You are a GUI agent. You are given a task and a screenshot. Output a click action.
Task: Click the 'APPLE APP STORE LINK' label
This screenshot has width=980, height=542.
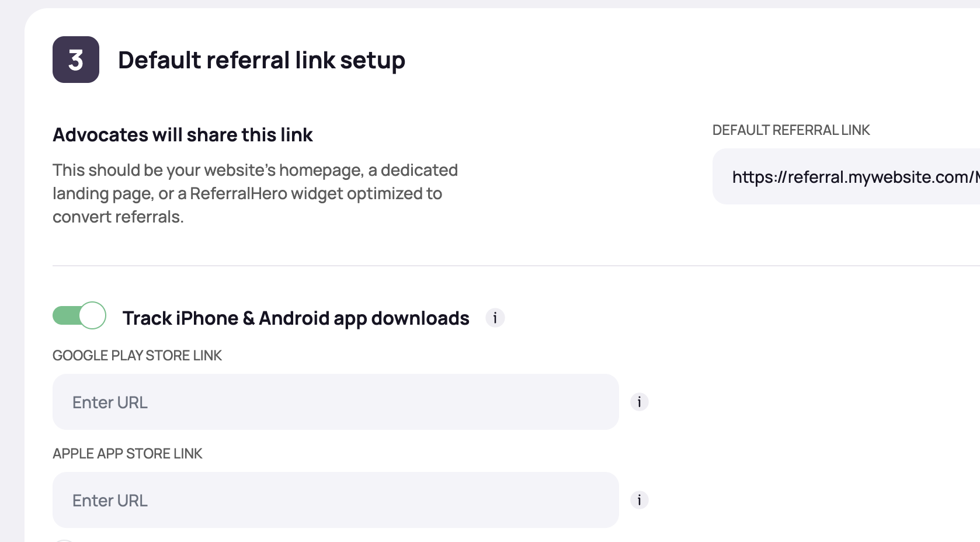[127, 454]
